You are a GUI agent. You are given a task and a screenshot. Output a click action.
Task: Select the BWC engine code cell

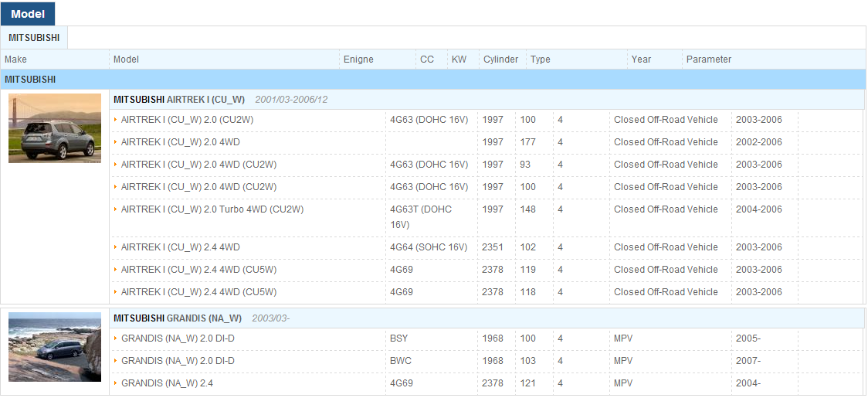point(401,361)
